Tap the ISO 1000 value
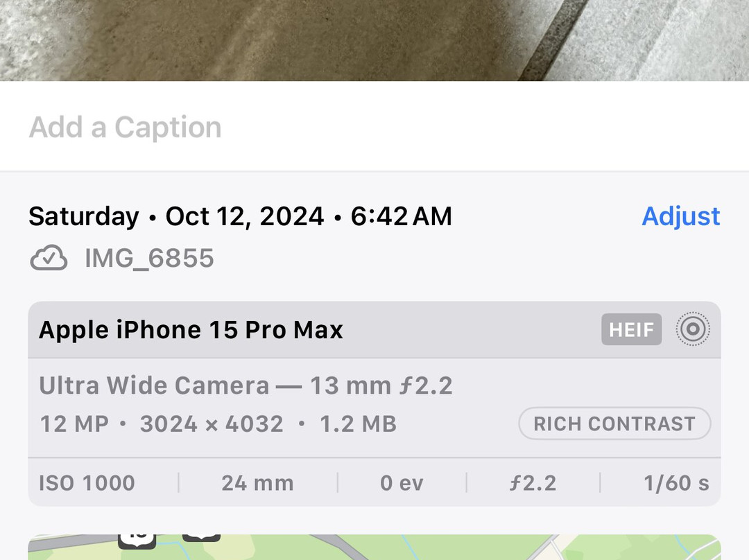 click(x=87, y=483)
